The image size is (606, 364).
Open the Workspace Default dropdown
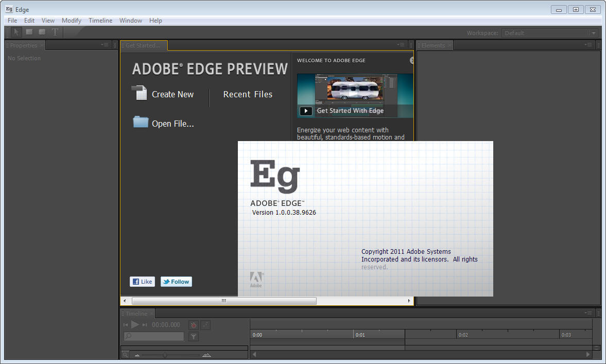tap(550, 33)
